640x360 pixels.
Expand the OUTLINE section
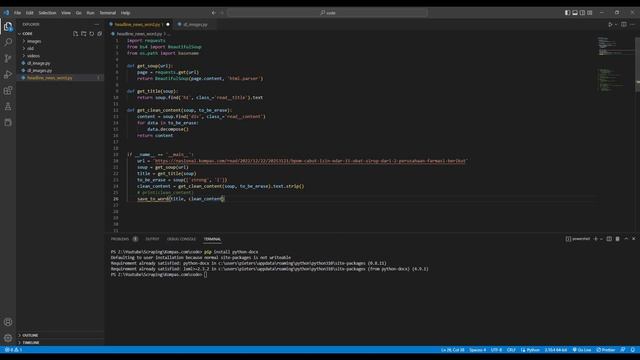click(60, 335)
